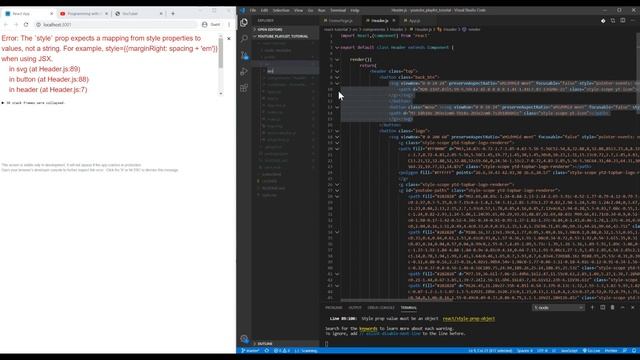Switch to DEBUG CONSOLE panel tab
The height and width of the screenshot is (360, 640).
(381, 308)
